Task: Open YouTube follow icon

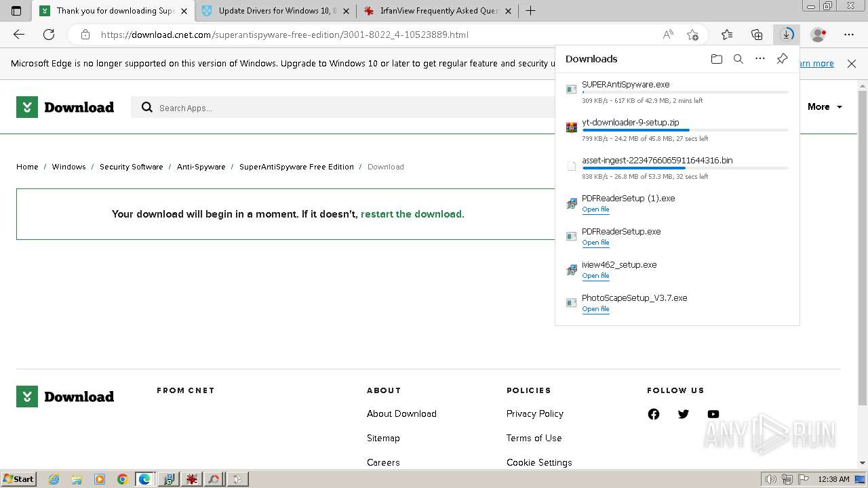Action: coord(713,414)
